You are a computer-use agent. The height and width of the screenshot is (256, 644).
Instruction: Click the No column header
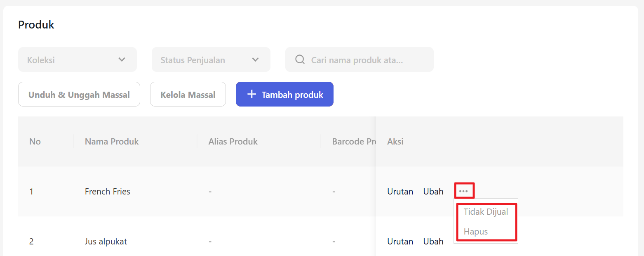[35, 142]
